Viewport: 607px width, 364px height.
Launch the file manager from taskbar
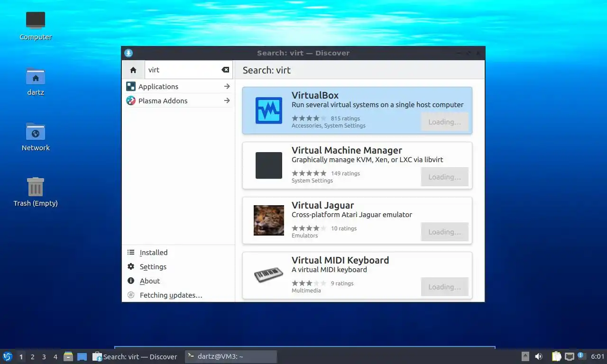tap(68, 356)
